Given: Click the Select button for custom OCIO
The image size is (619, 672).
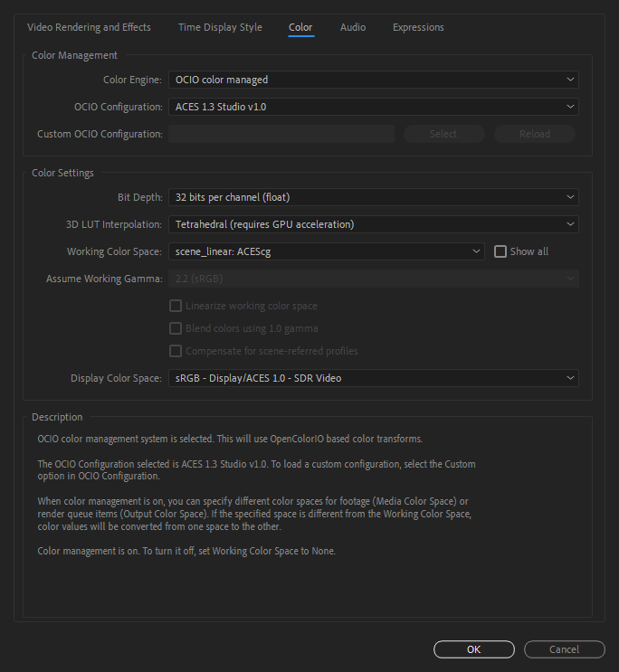Looking at the screenshot, I should 443,134.
